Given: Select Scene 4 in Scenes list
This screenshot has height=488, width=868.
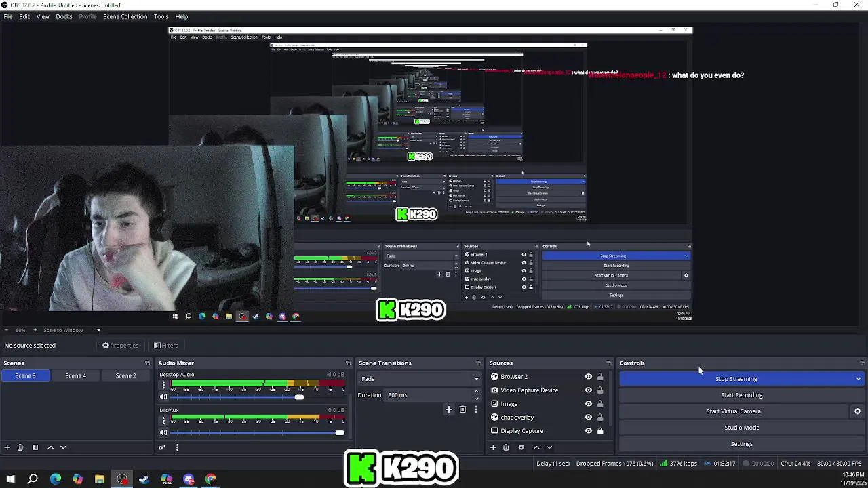Looking at the screenshot, I should (75, 375).
